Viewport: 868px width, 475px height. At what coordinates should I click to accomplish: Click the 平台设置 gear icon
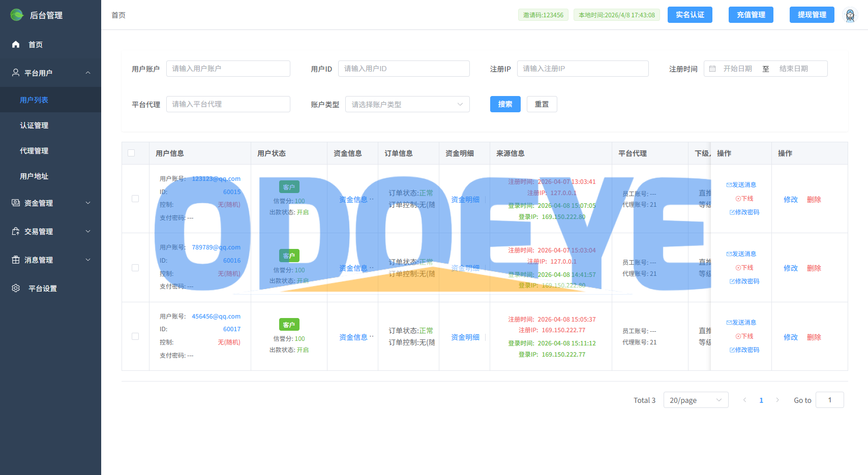[x=16, y=288]
